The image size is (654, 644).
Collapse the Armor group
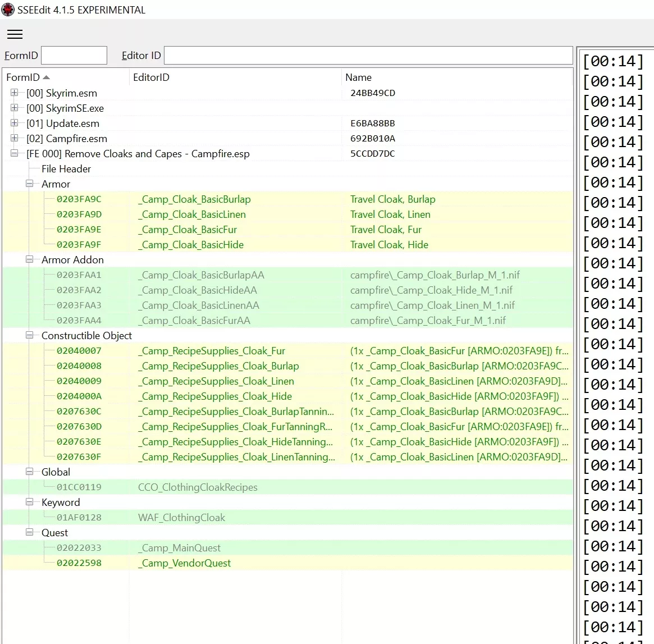coord(30,184)
